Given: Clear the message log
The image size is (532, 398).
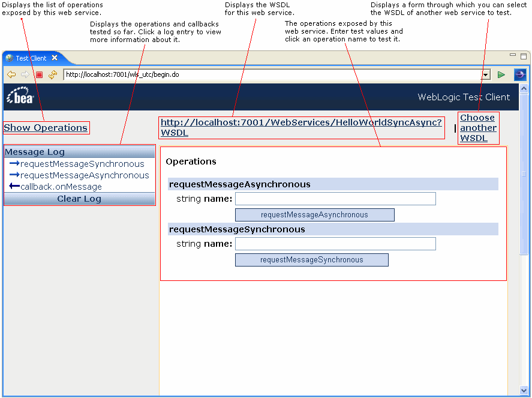Looking at the screenshot, I should [79, 199].
